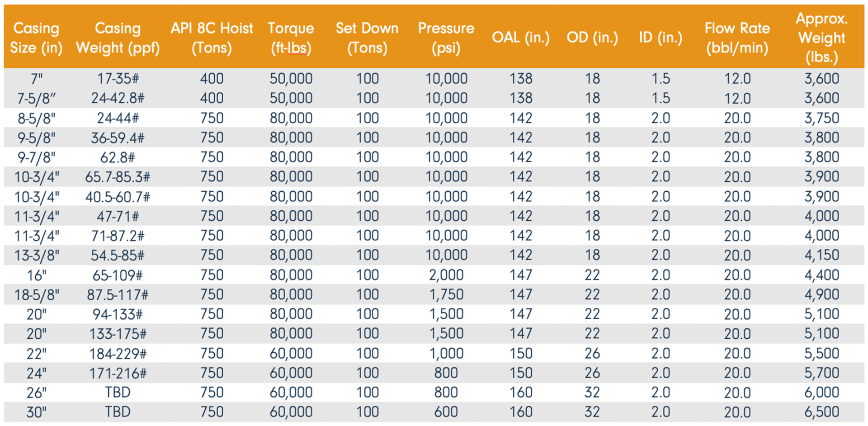Click the 18-5/8" casing size cell
Screen dimensions: 868x426
[x=36, y=295]
